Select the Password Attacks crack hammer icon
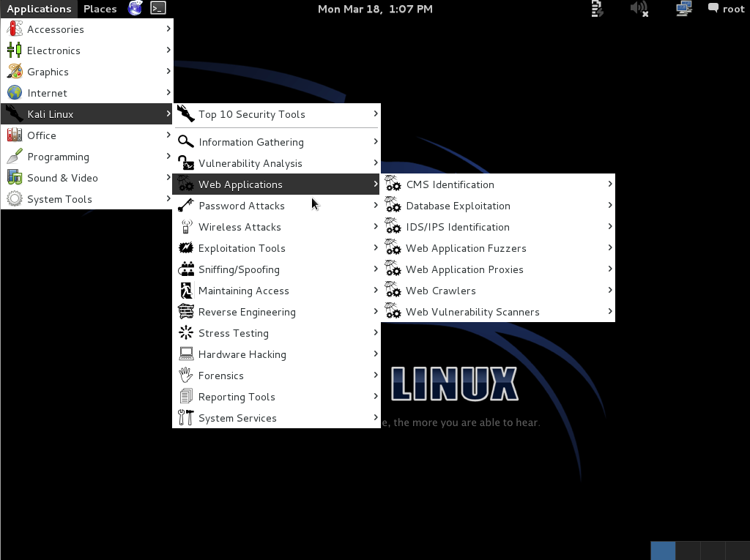The height and width of the screenshot is (560, 750). (x=186, y=206)
